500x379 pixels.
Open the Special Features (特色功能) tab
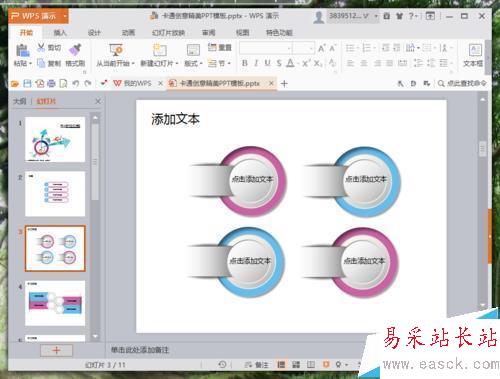click(x=279, y=33)
